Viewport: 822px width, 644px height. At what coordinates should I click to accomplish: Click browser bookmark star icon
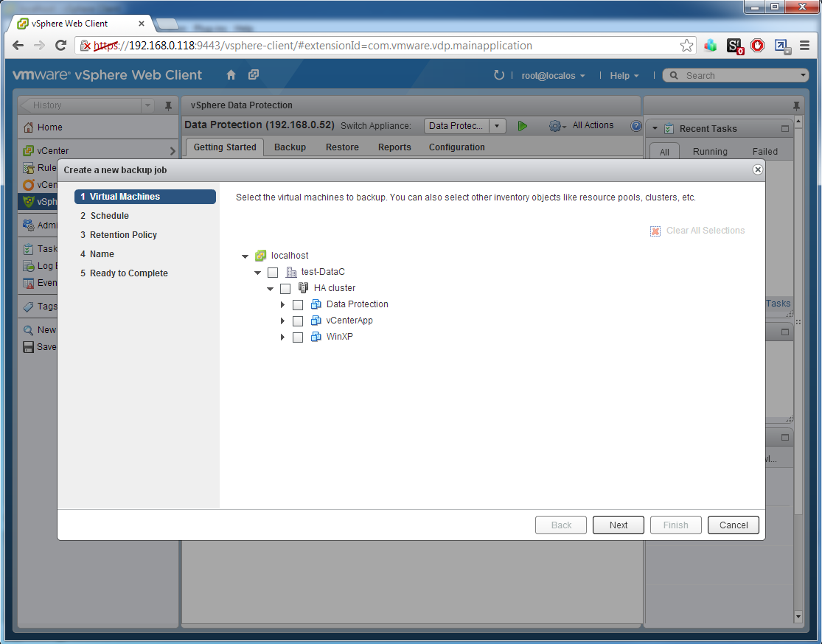(x=686, y=46)
